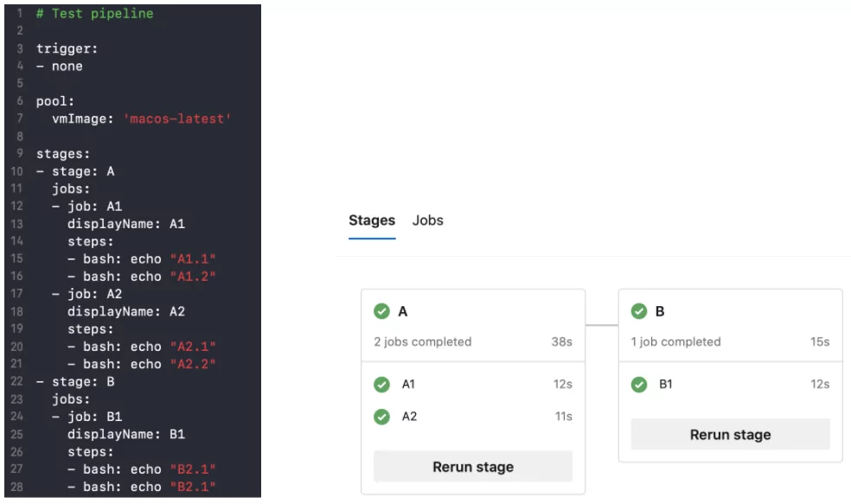Open the Jobs tab
Viewport: 851px width, 504px height.
[428, 220]
